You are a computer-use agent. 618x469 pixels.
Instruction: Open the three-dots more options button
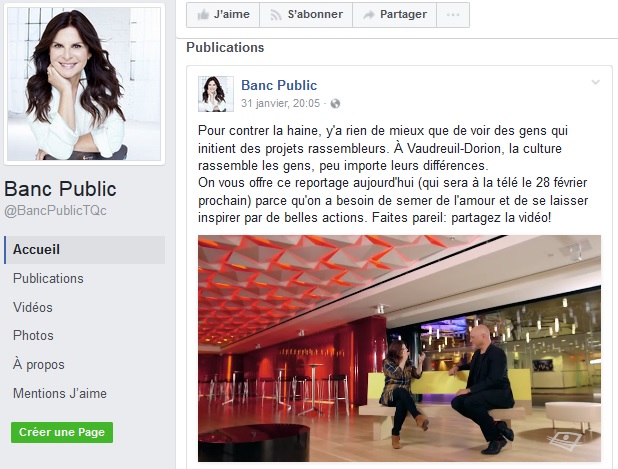[x=453, y=15]
